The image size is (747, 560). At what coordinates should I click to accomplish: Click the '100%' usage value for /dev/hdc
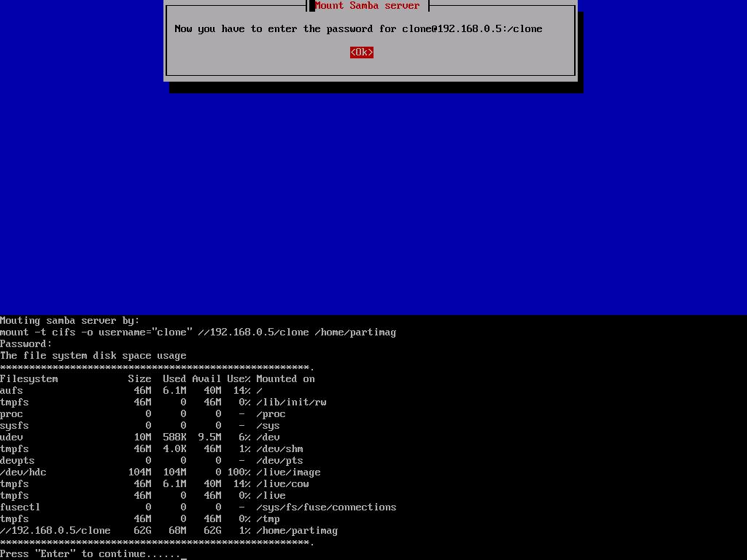click(x=239, y=472)
